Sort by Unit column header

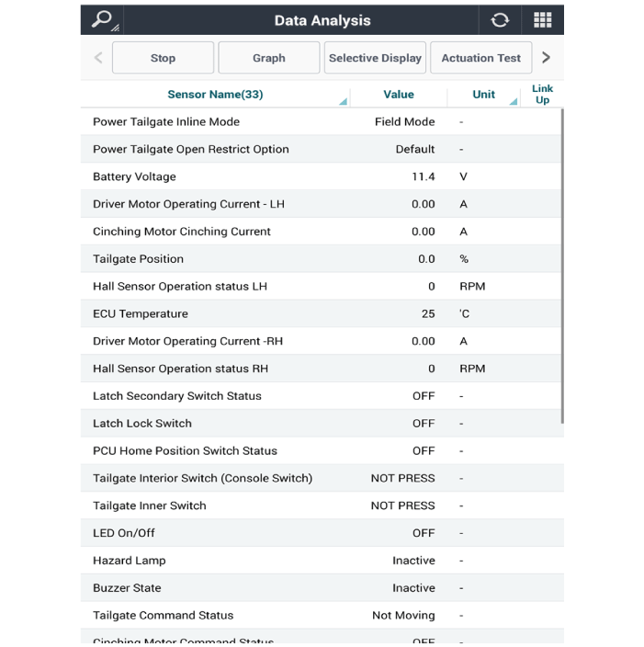click(483, 94)
